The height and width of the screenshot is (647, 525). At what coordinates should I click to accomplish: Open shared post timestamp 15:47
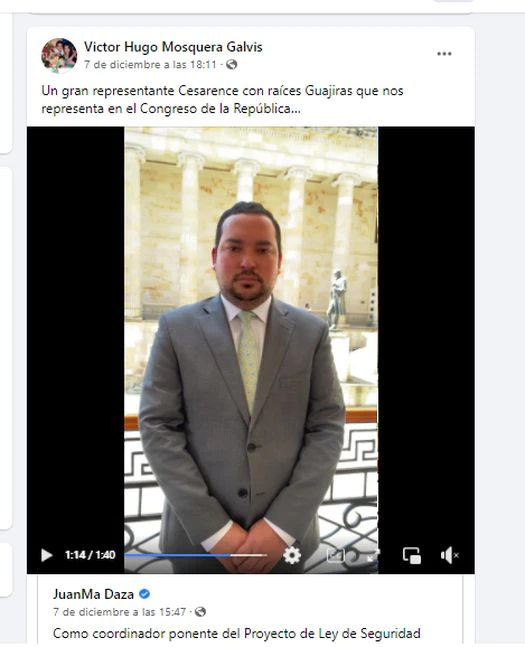tap(119, 612)
